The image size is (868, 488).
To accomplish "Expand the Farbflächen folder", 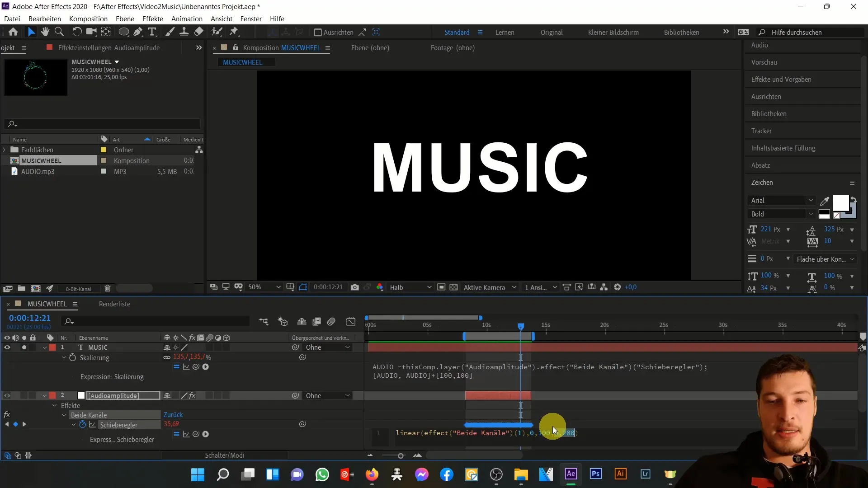I will [5, 150].
